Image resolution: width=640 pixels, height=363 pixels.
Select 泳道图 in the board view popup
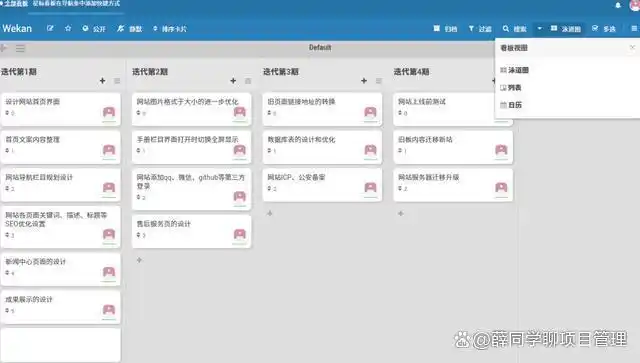(515, 70)
